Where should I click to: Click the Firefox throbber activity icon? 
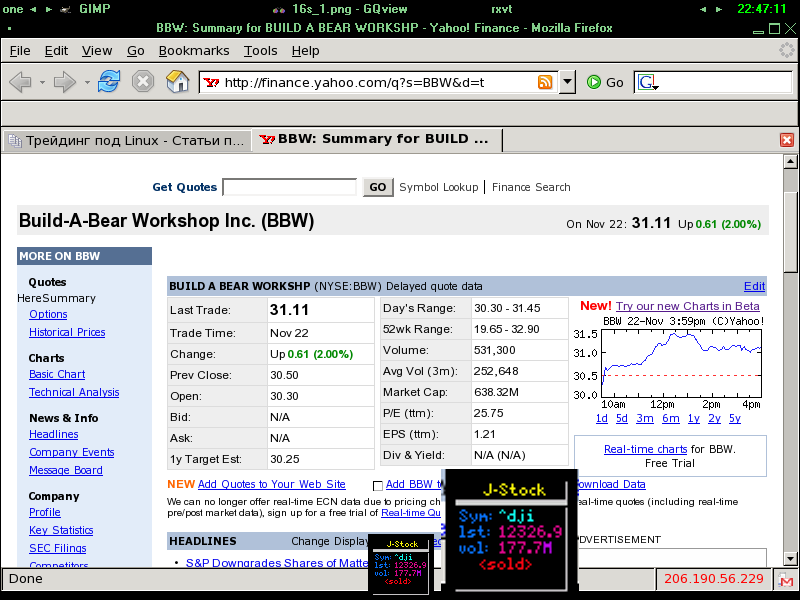tap(786, 50)
